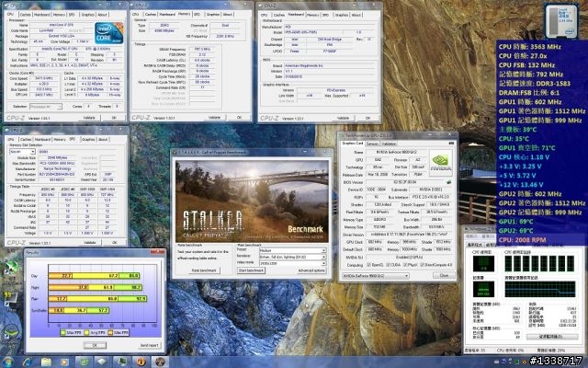This screenshot has height=368, width=588.
Task: Open the About tab in the CPU-Z SPD window
Action: 103,139
